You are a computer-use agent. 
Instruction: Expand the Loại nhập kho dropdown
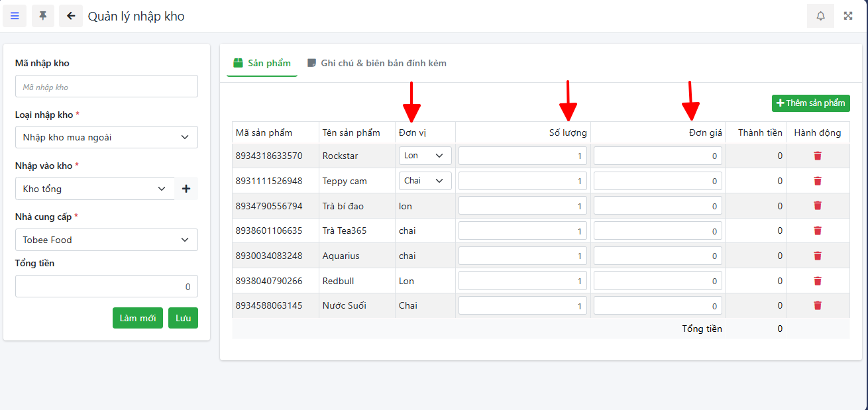coord(106,137)
